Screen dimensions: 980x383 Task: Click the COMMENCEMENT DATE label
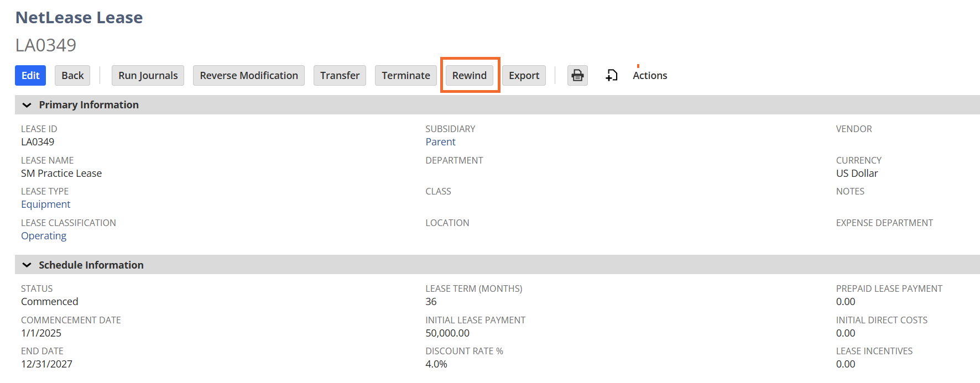(71, 320)
